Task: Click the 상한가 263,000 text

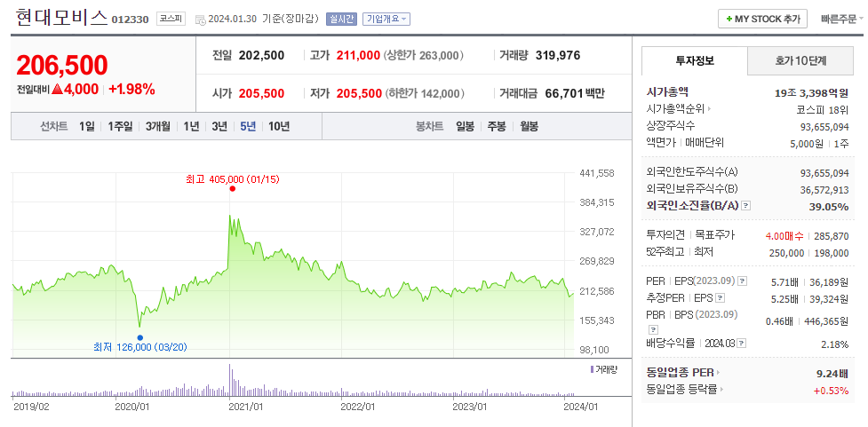Action: tap(424, 55)
